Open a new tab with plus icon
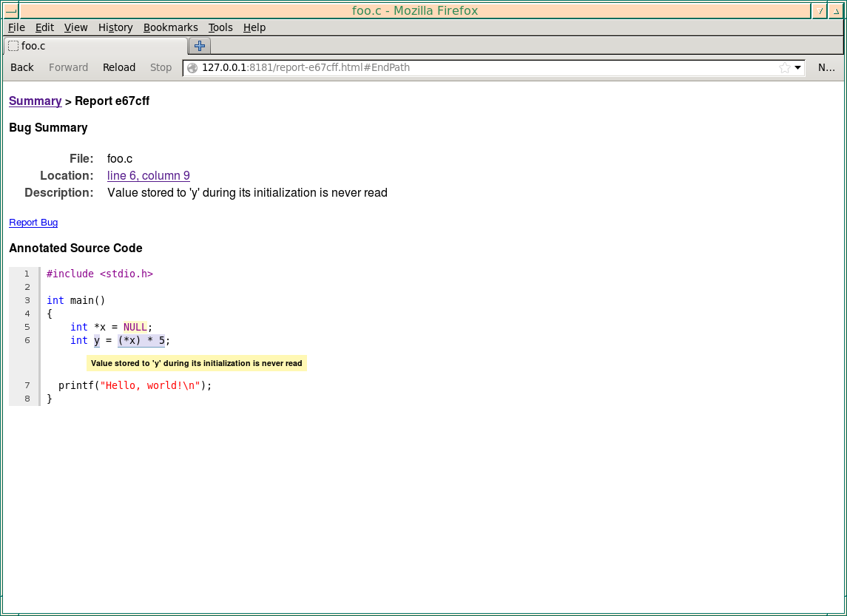Viewport: 847px width, 616px height. 199,46
